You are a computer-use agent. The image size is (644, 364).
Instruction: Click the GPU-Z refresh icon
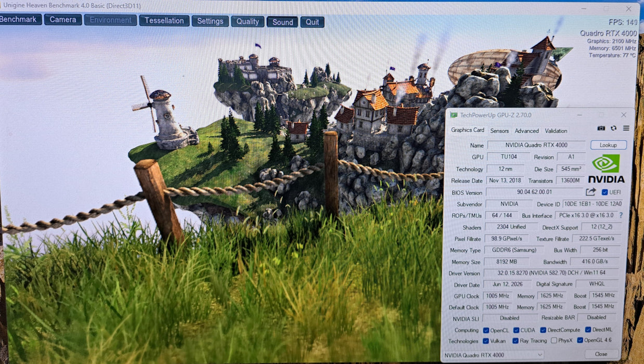(x=613, y=128)
